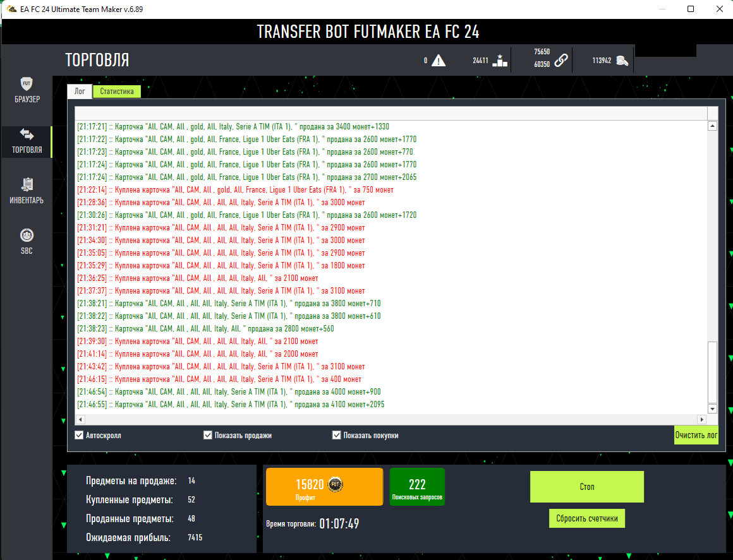
Task: Stop trading with the Стоп button
Action: (x=586, y=487)
